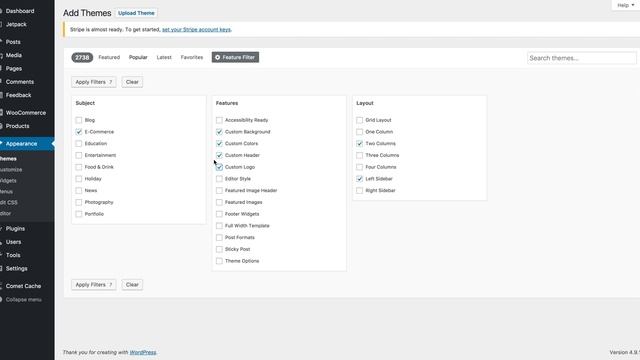Check the One Column checkbox
Screen dimensions: 640x360
pyautogui.click(x=360, y=132)
